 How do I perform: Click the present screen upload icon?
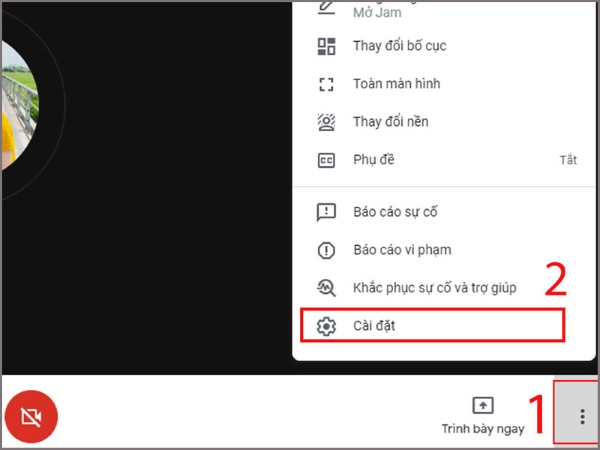[x=483, y=405]
